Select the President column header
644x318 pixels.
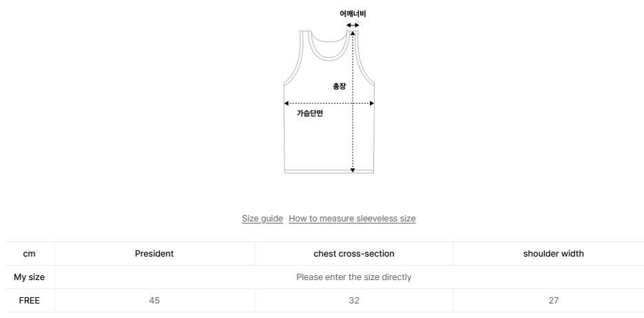[x=154, y=254]
